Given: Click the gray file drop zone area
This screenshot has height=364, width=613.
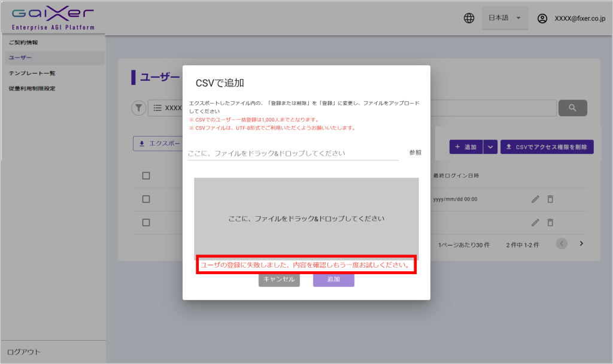Looking at the screenshot, I should click(x=306, y=218).
